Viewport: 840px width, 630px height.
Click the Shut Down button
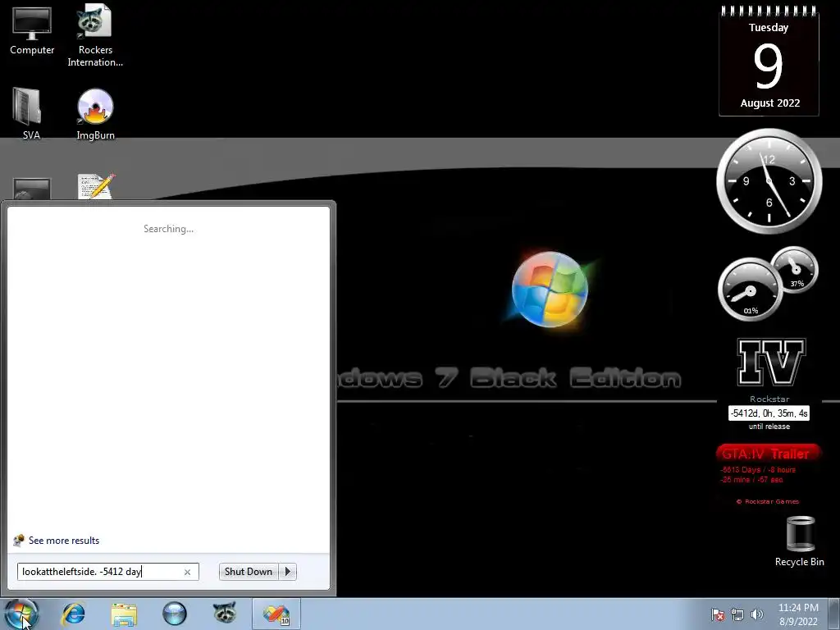(x=249, y=572)
